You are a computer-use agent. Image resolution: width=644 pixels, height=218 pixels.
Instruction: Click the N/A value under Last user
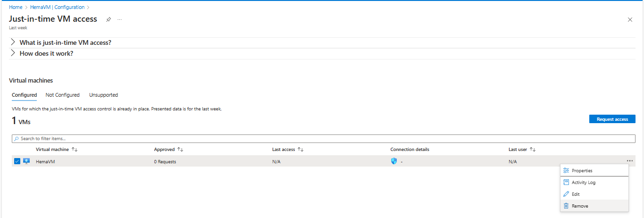(513, 161)
